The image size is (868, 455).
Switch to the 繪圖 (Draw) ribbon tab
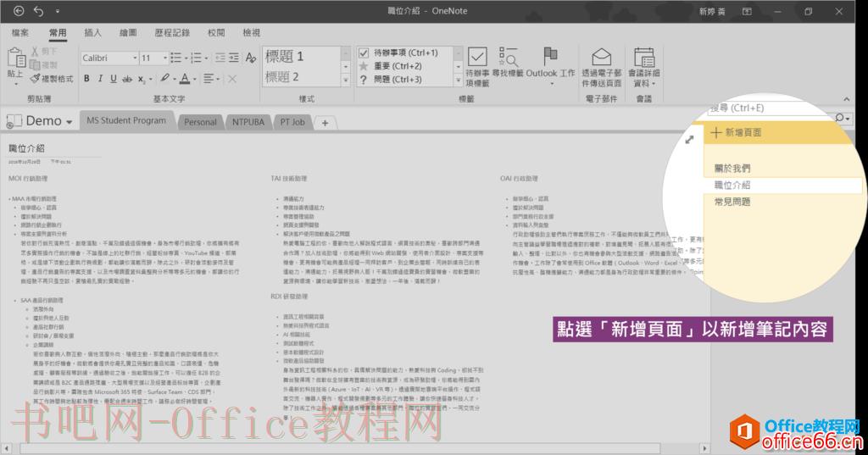[x=128, y=33]
